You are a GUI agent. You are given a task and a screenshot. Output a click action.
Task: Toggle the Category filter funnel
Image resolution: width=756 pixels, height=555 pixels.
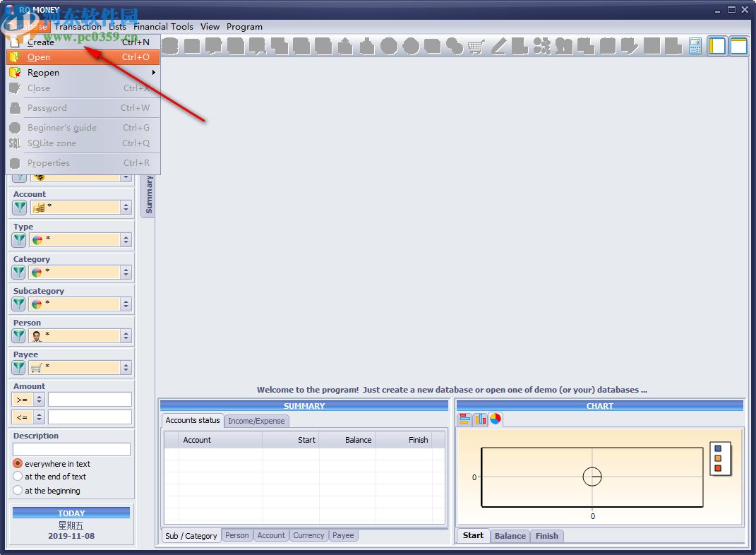[x=19, y=272]
